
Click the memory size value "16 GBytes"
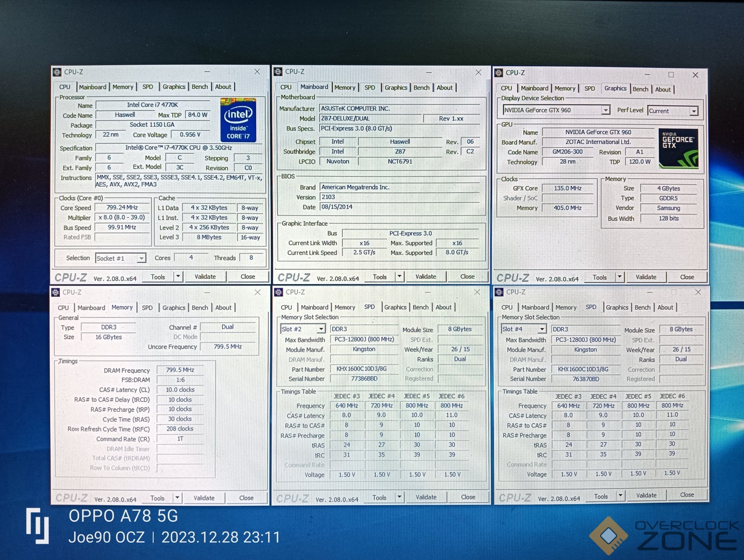click(109, 337)
